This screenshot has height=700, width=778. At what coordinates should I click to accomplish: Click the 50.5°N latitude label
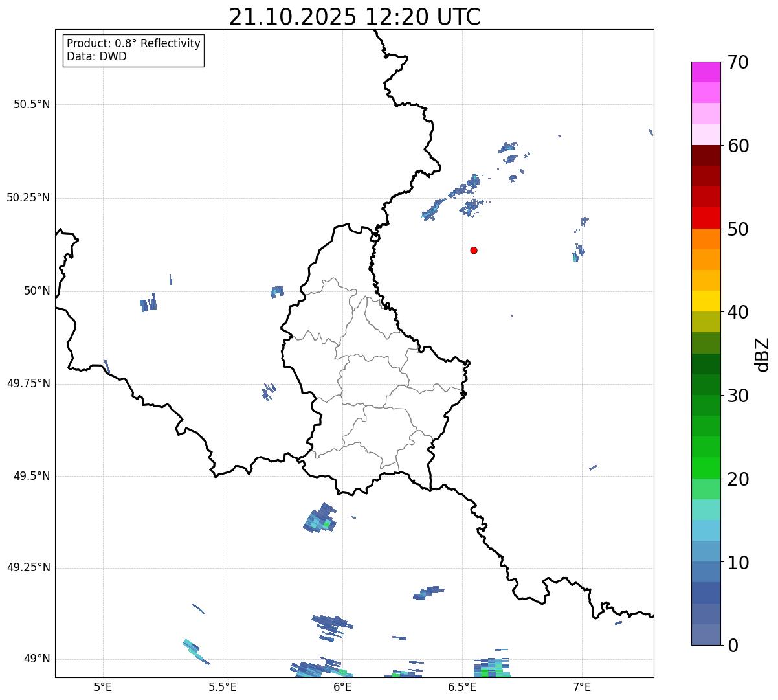point(32,104)
